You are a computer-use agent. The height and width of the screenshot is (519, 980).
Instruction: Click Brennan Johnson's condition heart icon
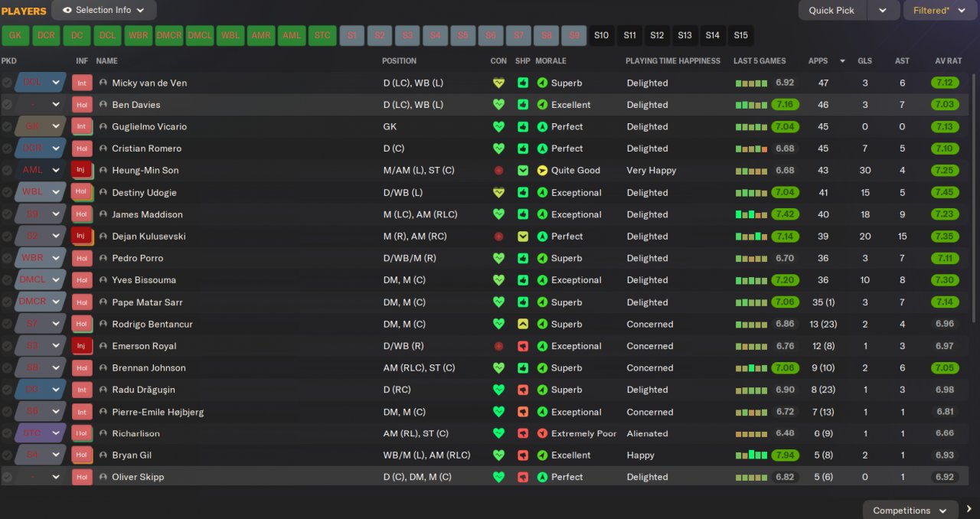[x=498, y=367]
